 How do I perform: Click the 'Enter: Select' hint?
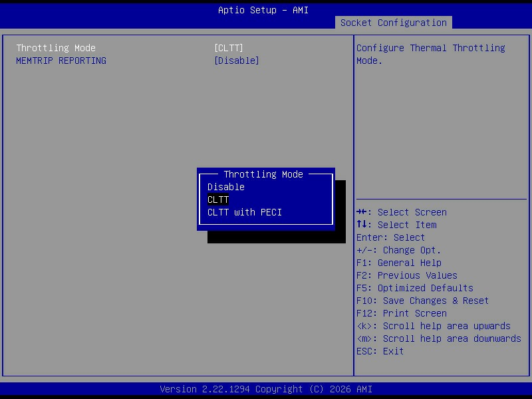pyautogui.click(x=390, y=237)
